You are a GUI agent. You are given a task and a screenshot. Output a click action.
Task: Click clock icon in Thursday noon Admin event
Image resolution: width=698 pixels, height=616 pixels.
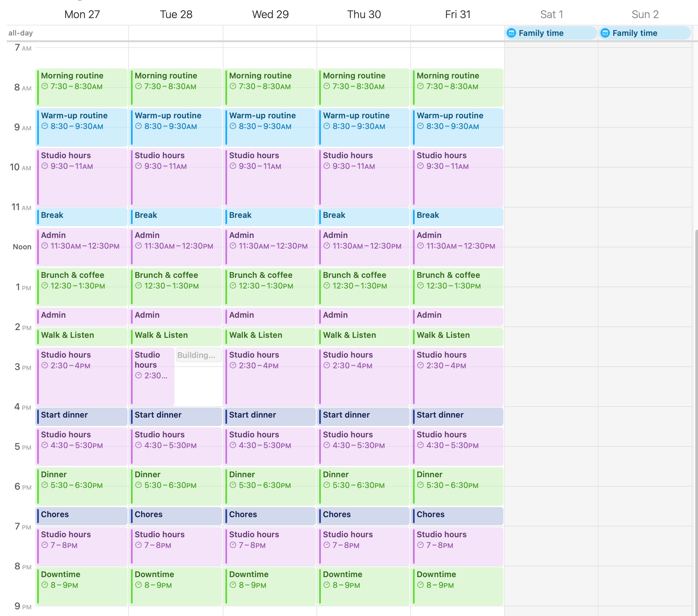pos(327,246)
